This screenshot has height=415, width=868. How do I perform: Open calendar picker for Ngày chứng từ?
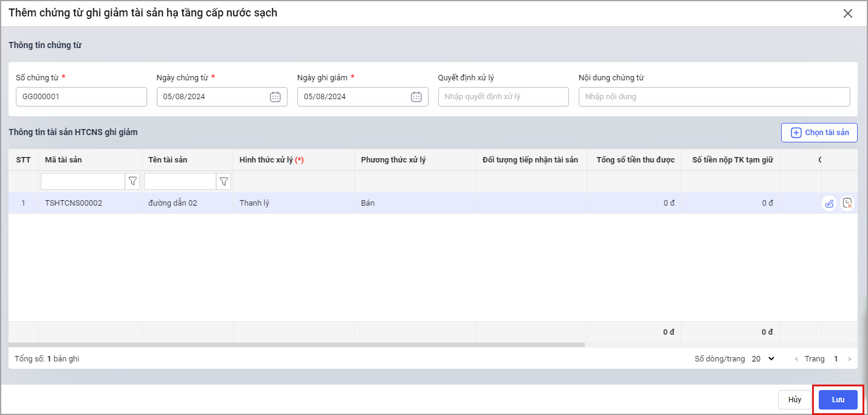pos(275,97)
